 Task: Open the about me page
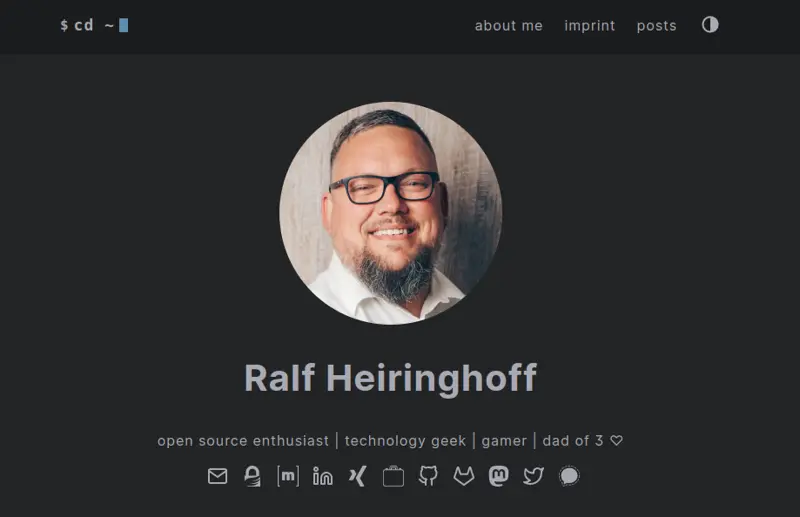[x=509, y=26]
